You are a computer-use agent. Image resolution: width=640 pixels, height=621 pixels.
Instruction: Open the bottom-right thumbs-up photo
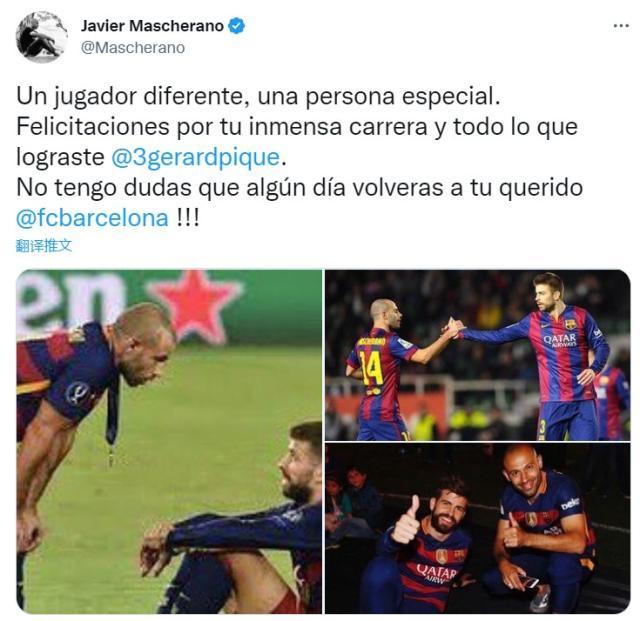point(478,528)
